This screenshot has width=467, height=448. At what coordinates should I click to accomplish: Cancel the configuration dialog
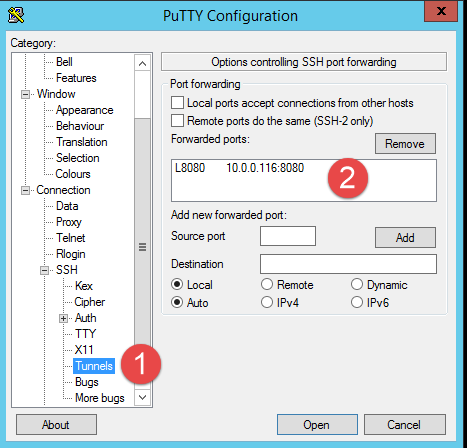click(404, 425)
